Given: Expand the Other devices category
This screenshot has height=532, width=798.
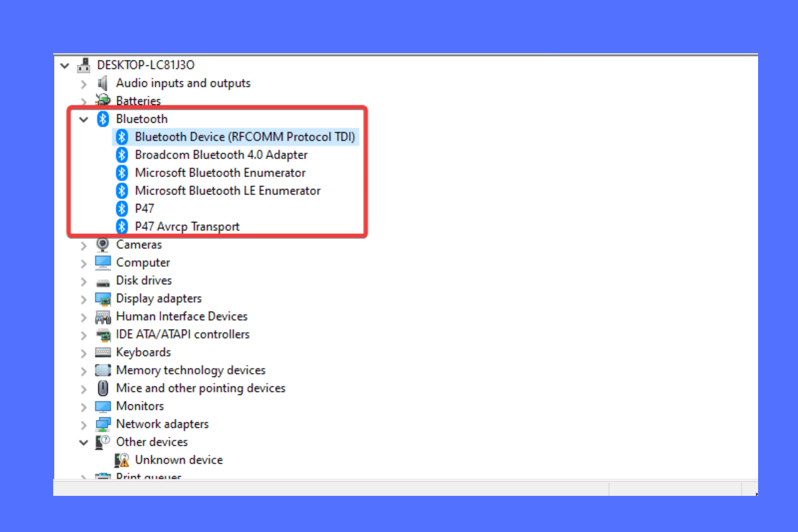Looking at the screenshot, I should (x=84, y=442).
